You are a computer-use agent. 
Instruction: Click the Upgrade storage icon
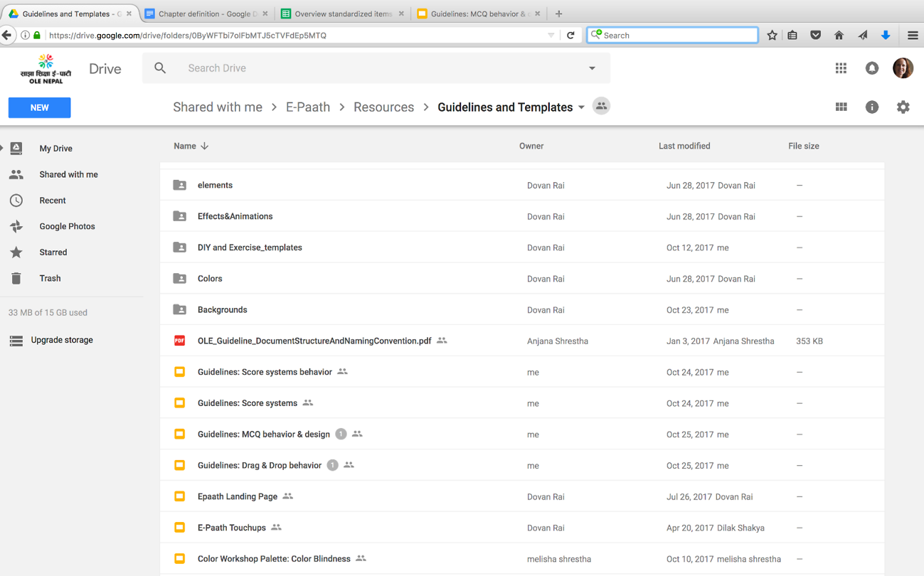[16, 341]
